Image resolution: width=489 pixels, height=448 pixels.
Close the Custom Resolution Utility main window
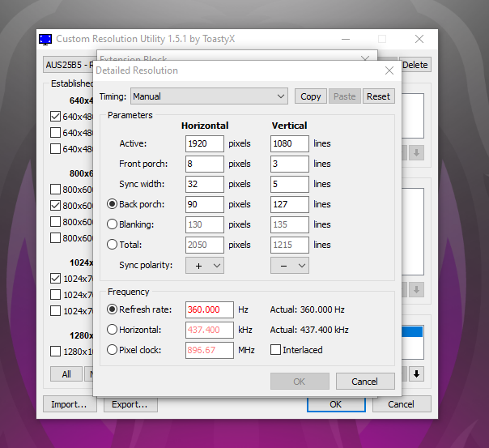click(x=419, y=39)
